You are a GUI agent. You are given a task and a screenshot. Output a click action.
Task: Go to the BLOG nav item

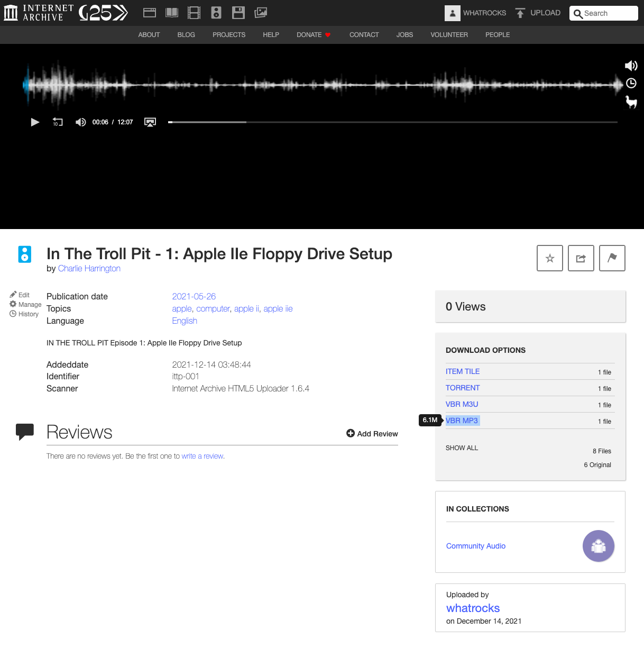186,35
